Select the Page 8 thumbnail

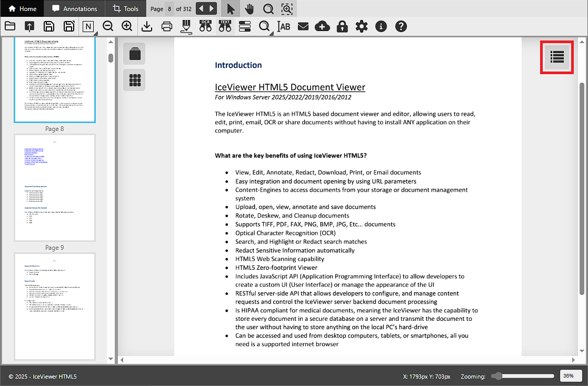tap(55, 80)
